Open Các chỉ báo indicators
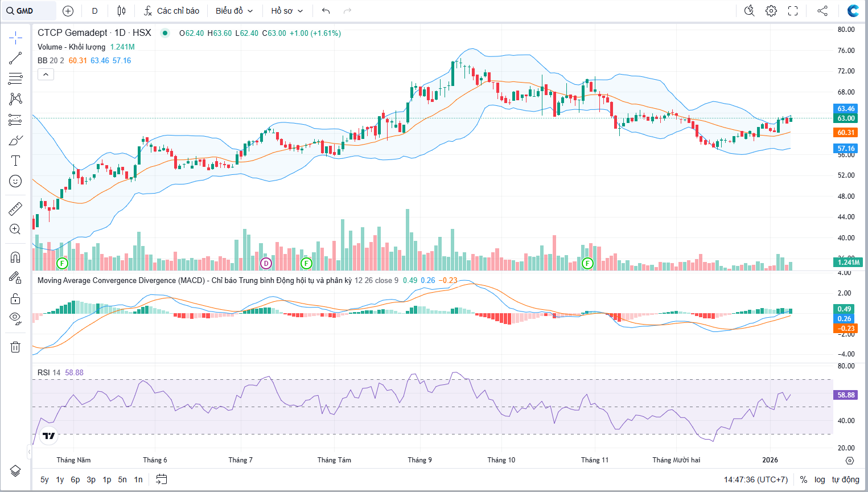The height and width of the screenshot is (492, 868). (x=171, y=11)
